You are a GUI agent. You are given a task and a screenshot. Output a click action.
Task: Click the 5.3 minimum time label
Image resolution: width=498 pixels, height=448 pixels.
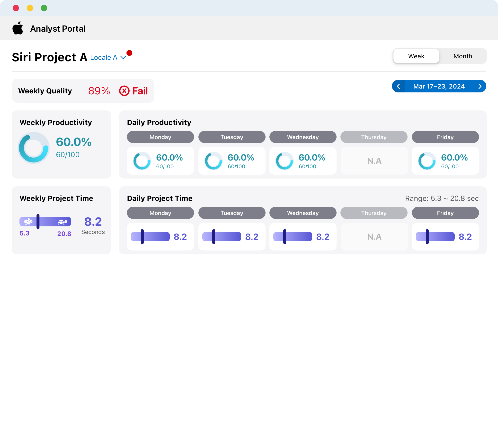(25, 233)
